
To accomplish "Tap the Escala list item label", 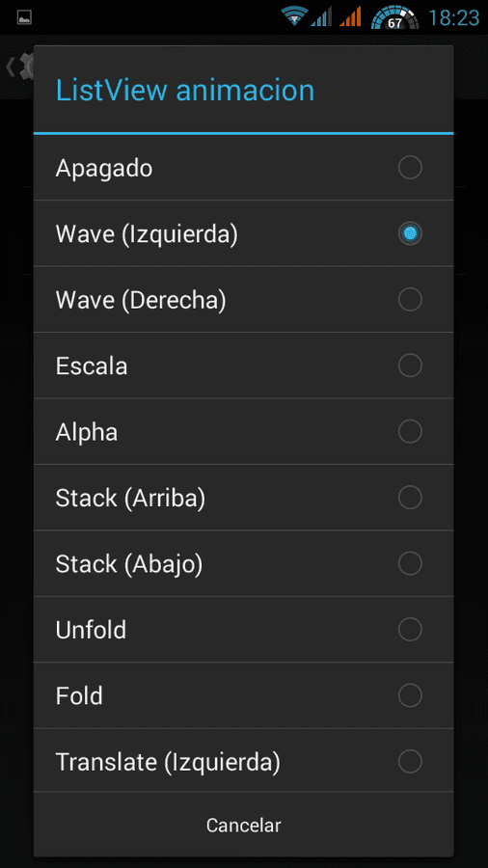I will point(92,366).
